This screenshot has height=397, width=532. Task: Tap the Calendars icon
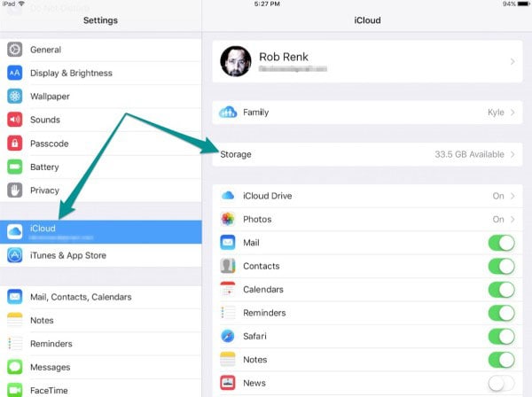[x=228, y=289]
